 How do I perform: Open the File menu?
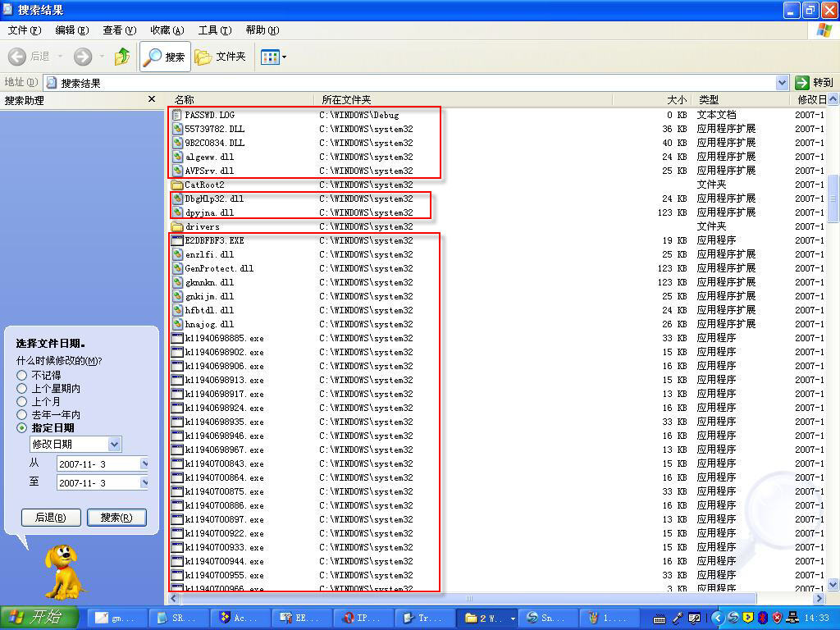click(x=24, y=30)
